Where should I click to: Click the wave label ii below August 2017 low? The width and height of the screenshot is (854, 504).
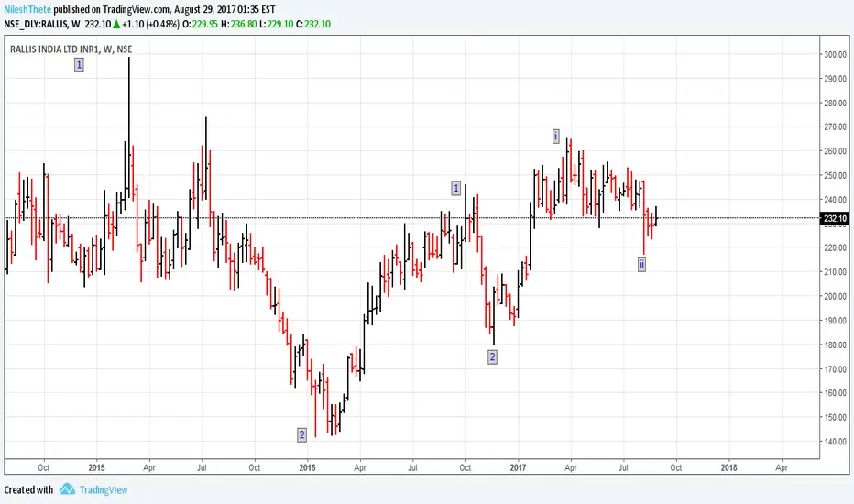641,265
